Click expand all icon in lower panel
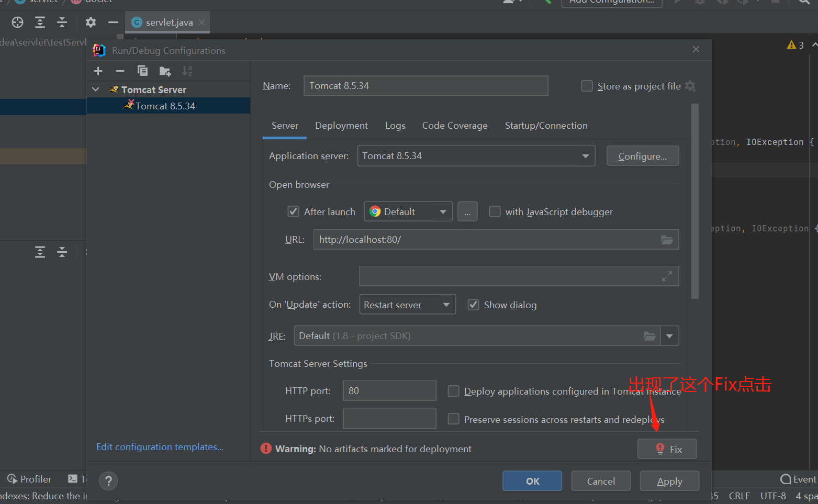This screenshot has width=818, height=504. click(40, 252)
